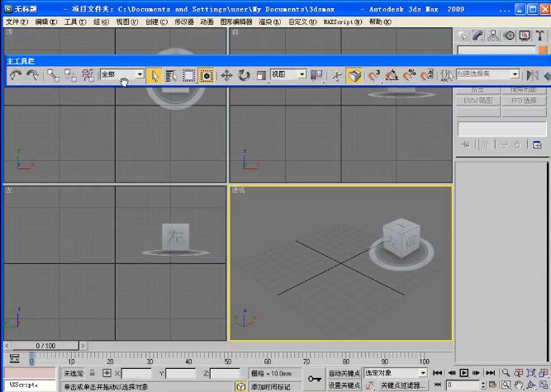This screenshot has height=392, width=551.
Task: Open the Select by Name list icon
Action: pos(172,76)
